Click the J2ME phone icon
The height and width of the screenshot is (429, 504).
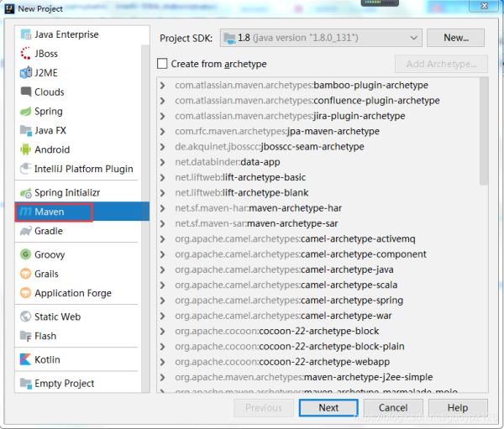(x=26, y=73)
